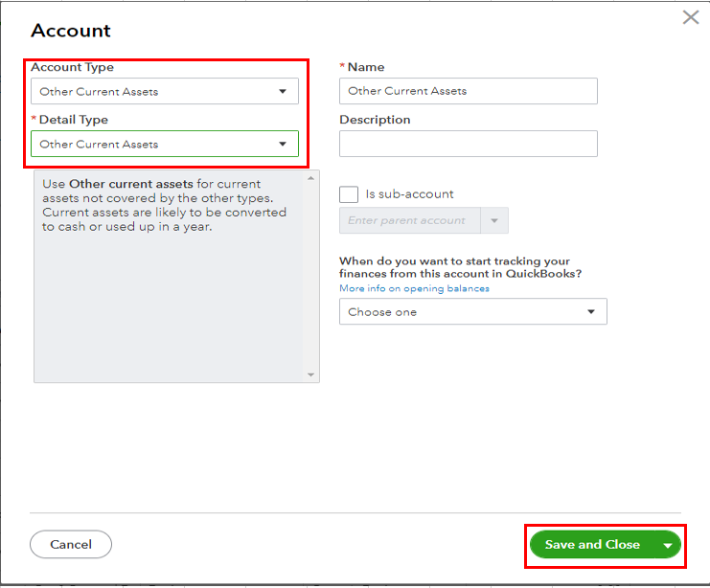
Task: Open the Account Type dropdown
Action: 164,92
